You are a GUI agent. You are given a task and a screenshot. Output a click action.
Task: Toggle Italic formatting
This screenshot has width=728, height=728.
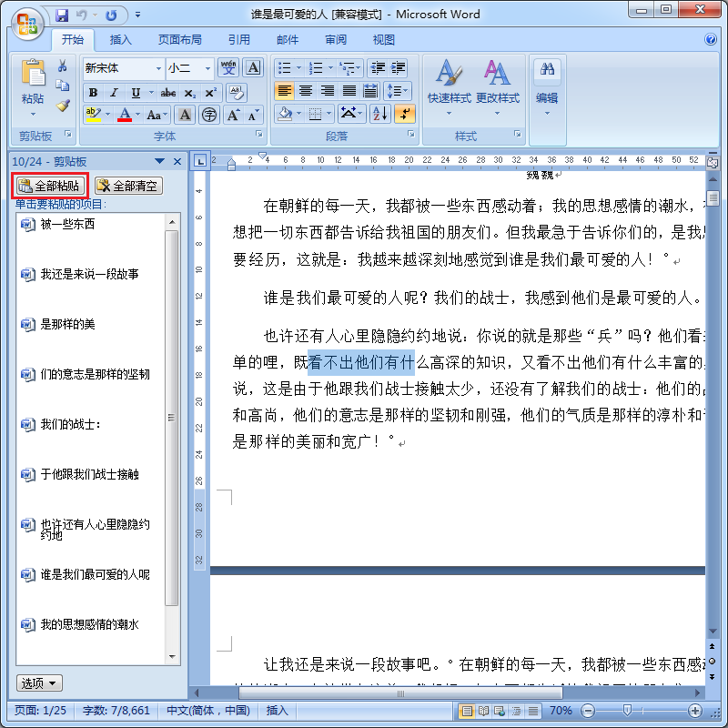(x=114, y=93)
